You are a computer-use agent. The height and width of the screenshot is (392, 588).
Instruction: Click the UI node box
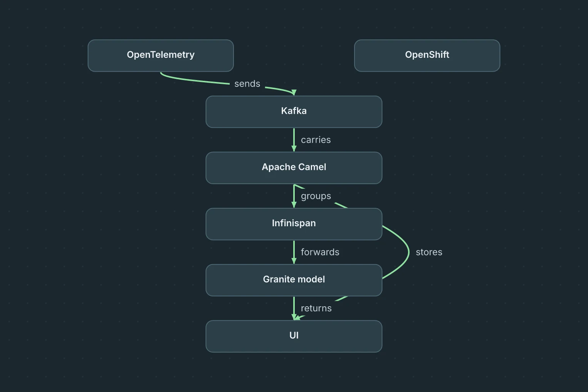(294, 336)
